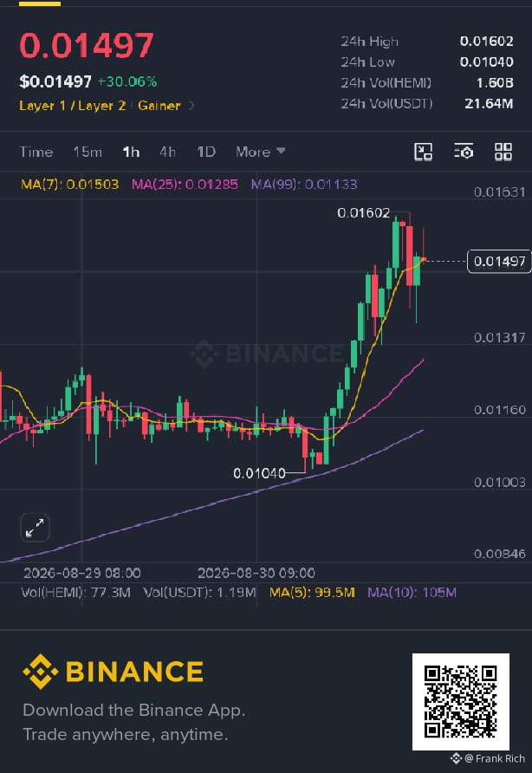Tap the Binance logo in footer

(113, 672)
